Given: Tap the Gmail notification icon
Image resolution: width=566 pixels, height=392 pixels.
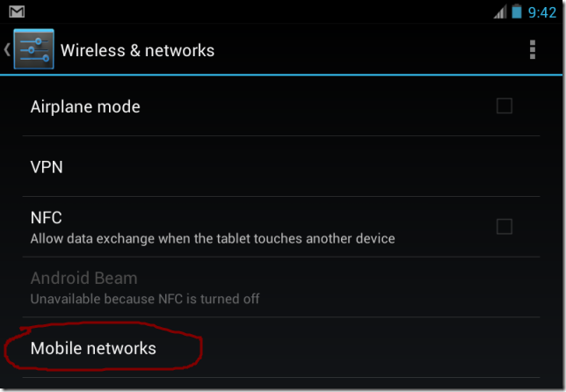Looking at the screenshot, I should point(16,11).
